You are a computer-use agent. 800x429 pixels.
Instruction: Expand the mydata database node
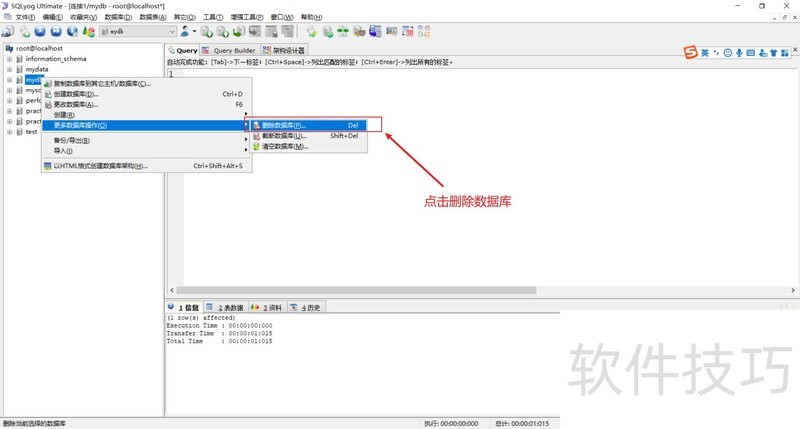click(9, 69)
